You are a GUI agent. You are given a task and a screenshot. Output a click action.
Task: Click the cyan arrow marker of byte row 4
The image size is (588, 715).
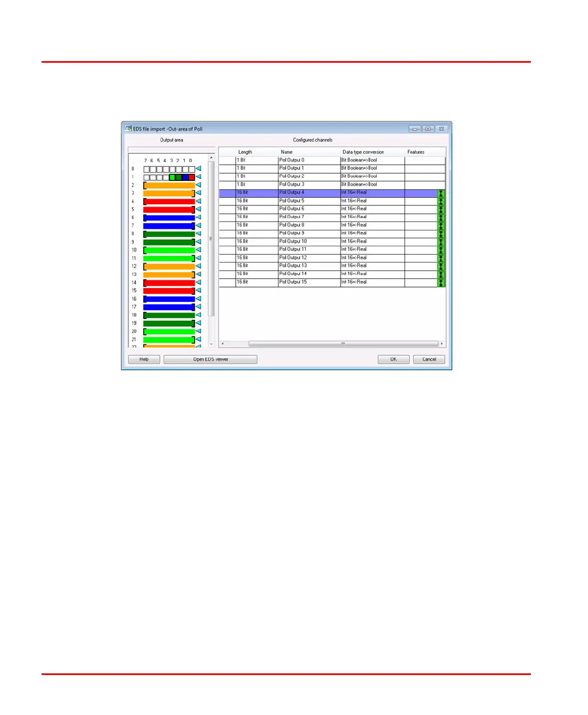[199, 202]
